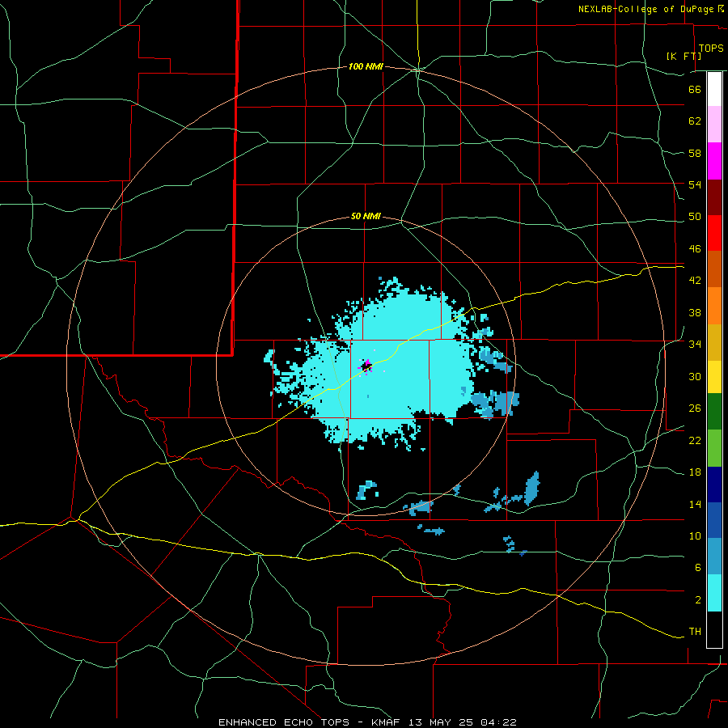
Task: Click legend value 46
Action: (695, 249)
